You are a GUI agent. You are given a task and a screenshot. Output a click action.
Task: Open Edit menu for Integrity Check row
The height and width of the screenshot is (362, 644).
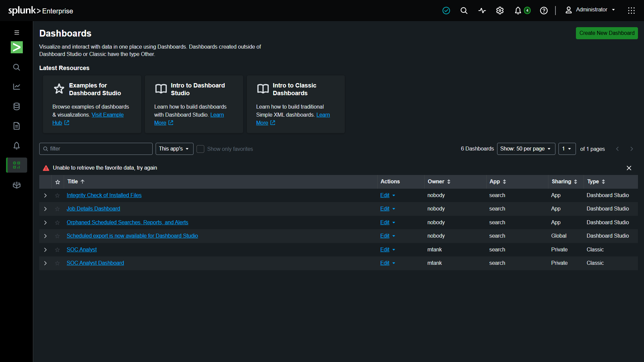pyautogui.click(x=388, y=195)
